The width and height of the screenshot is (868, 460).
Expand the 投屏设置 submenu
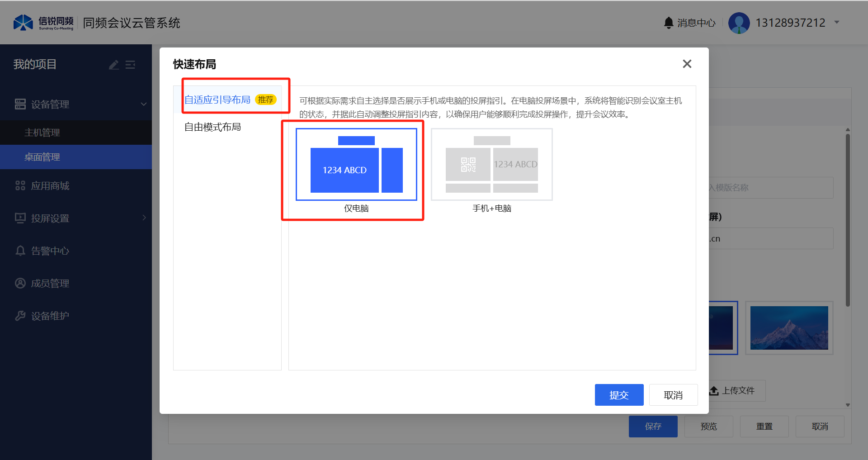(x=144, y=218)
